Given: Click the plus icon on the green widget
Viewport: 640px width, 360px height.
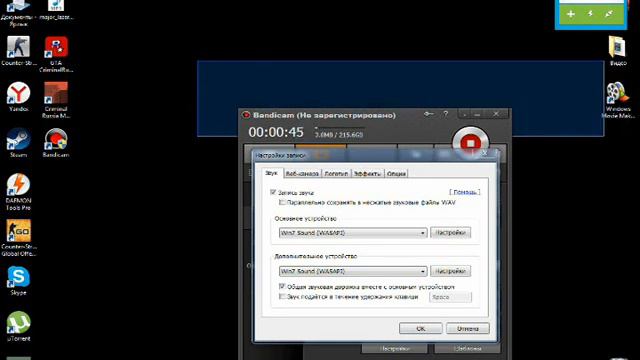Looking at the screenshot, I should (x=571, y=14).
